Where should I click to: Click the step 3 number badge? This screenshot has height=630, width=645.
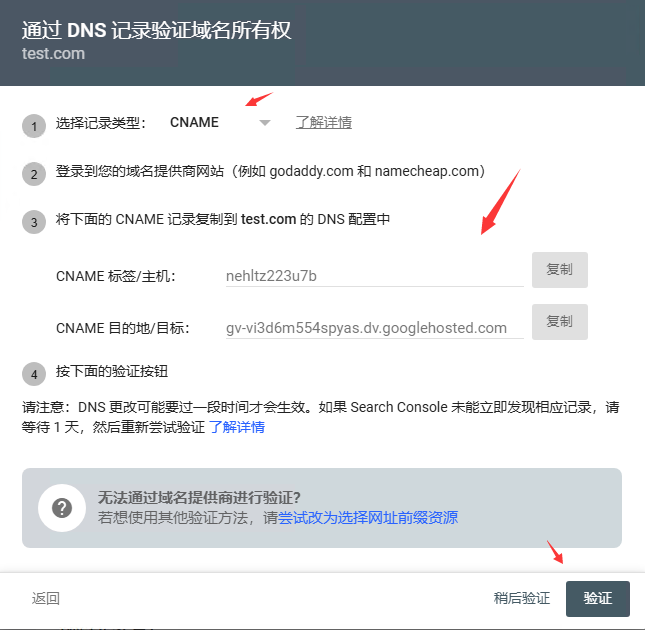tap(34, 222)
